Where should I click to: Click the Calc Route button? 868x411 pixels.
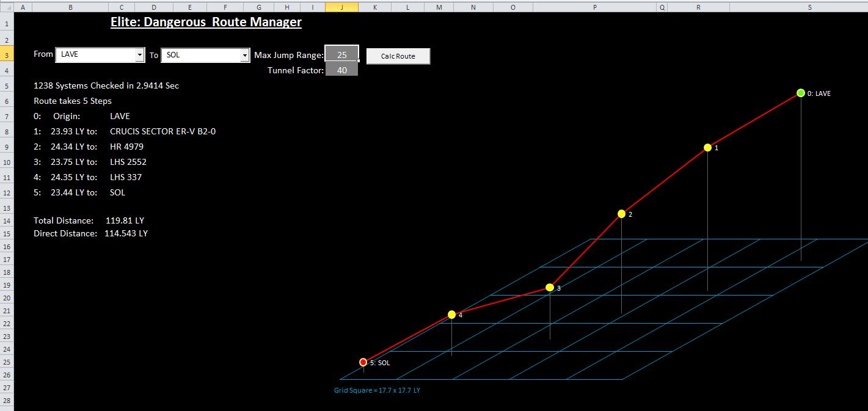(398, 56)
